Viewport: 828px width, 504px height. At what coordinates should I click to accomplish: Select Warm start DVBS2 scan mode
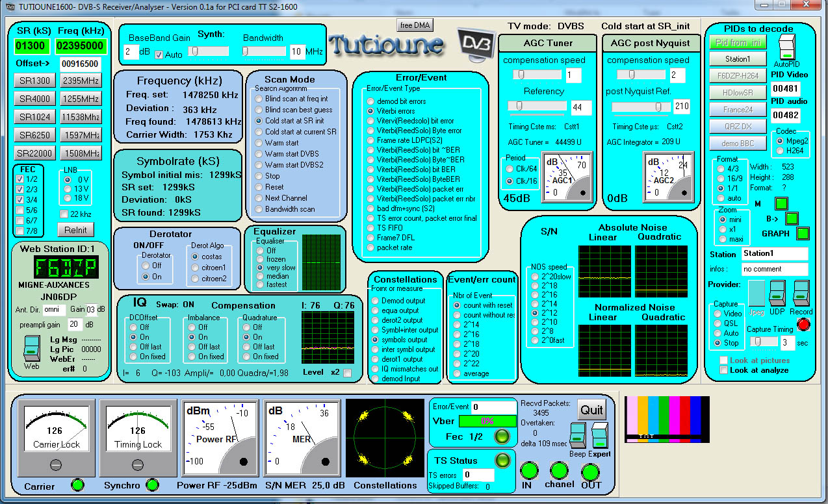tap(259, 165)
